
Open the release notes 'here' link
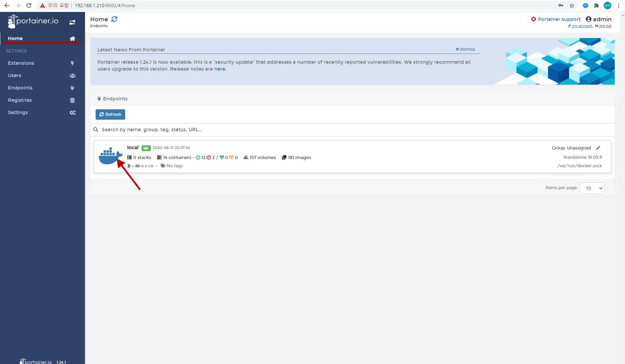tap(219, 69)
